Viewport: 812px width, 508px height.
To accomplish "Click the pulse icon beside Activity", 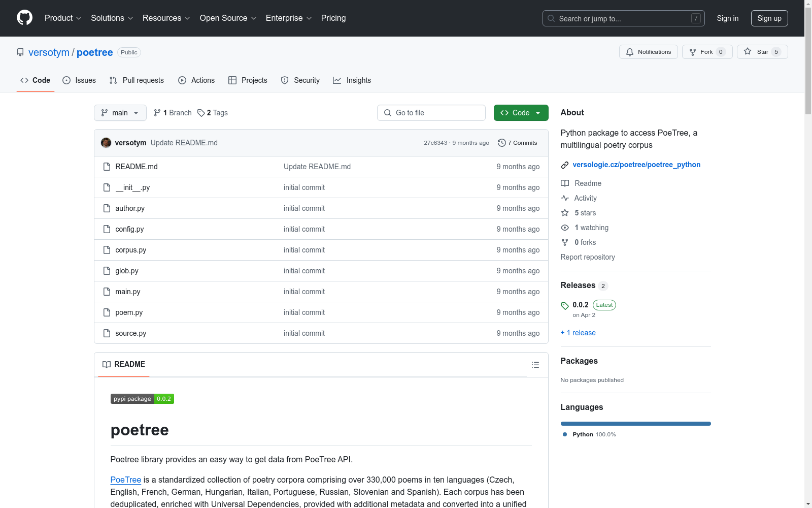I will (x=565, y=198).
